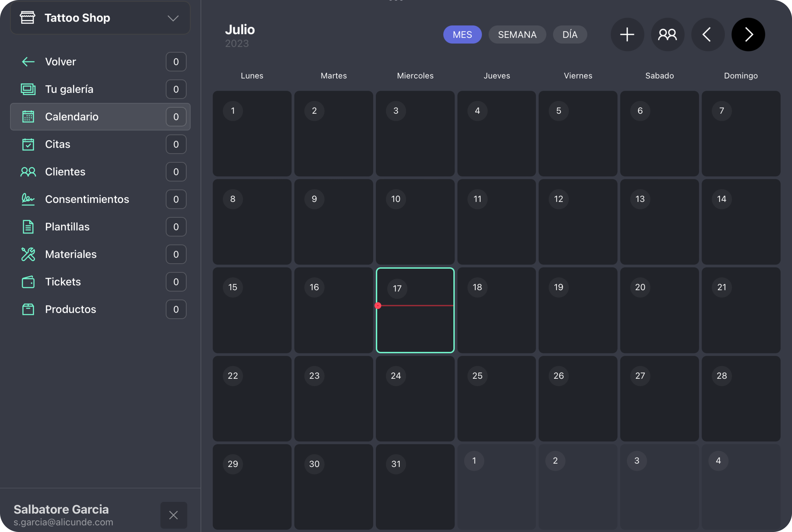Click the Productos box icon
Viewport: 792px width, 532px height.
click(28, 309)
